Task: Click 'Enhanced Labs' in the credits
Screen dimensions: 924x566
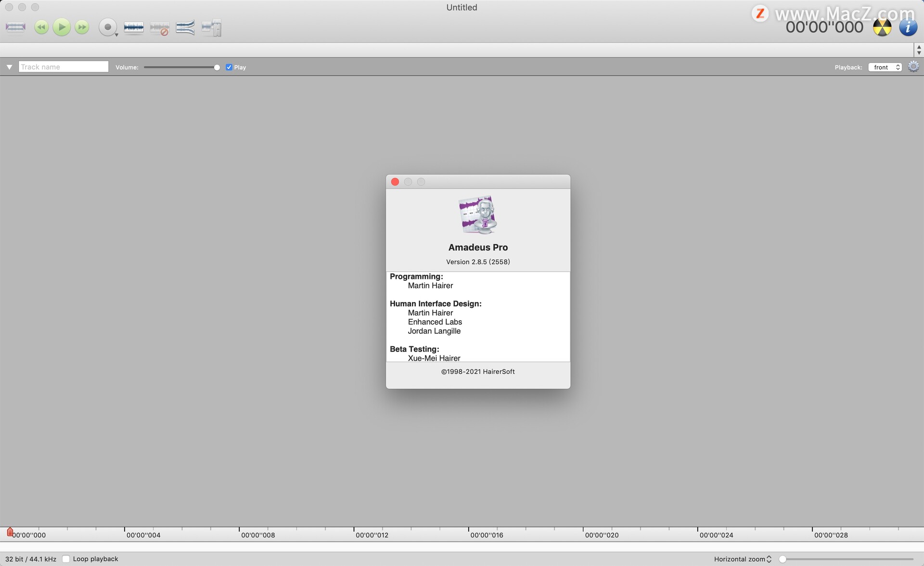Action: click(x=435, y=322)
